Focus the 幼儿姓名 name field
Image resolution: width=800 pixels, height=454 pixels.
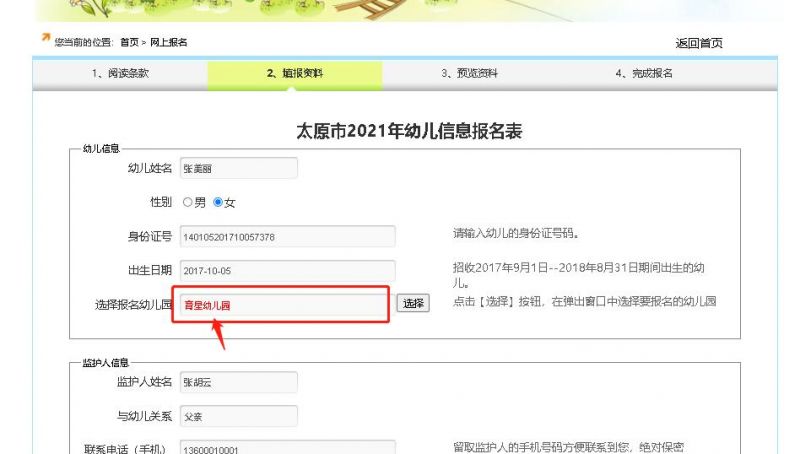point(239,168)
